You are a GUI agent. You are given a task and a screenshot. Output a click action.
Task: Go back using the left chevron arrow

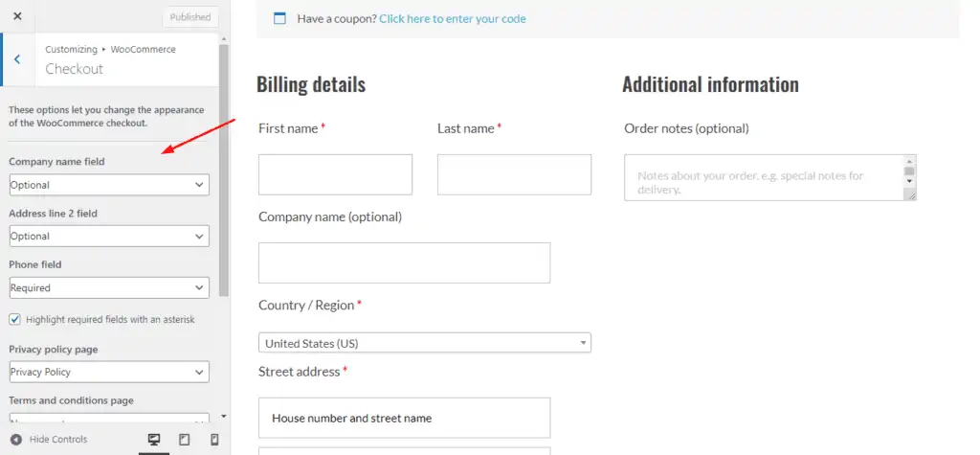17,59
